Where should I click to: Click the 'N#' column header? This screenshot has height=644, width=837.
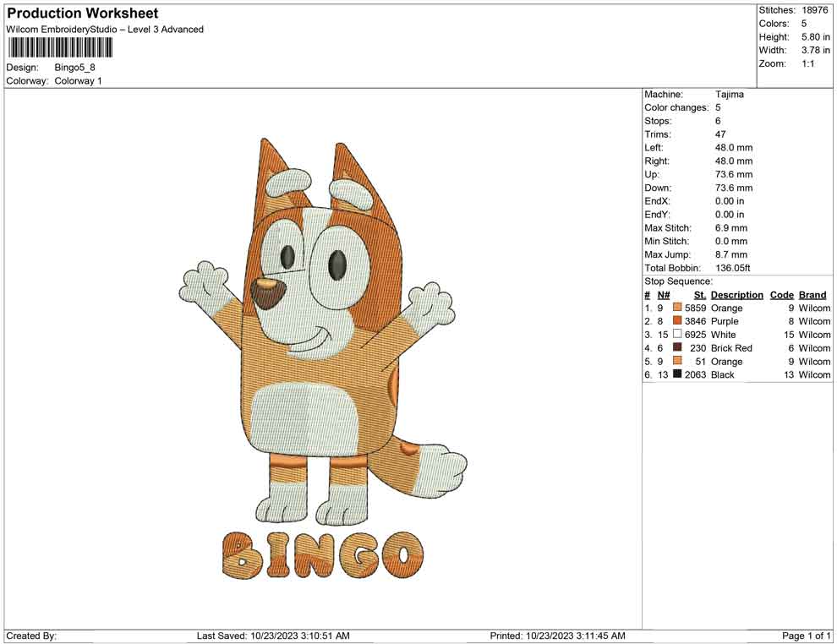coord(664,294)
